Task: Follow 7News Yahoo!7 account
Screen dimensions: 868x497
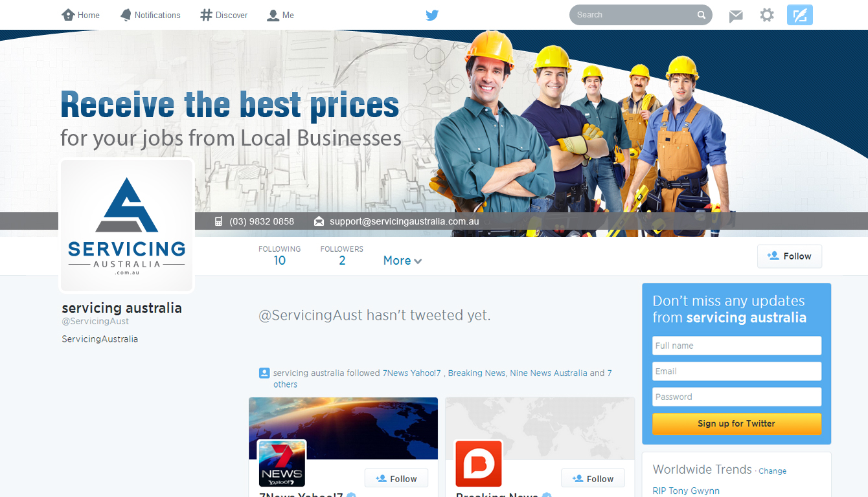Action: coord(396,478)
